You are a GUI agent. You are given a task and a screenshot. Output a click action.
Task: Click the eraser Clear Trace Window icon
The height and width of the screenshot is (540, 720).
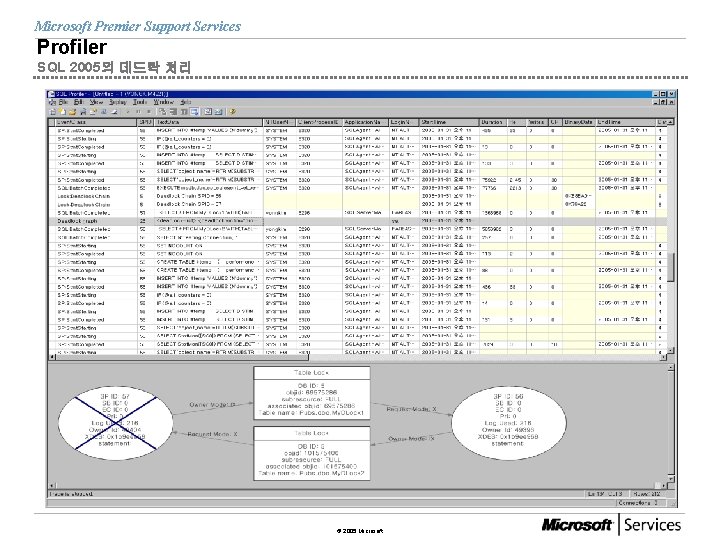(114, 112)
